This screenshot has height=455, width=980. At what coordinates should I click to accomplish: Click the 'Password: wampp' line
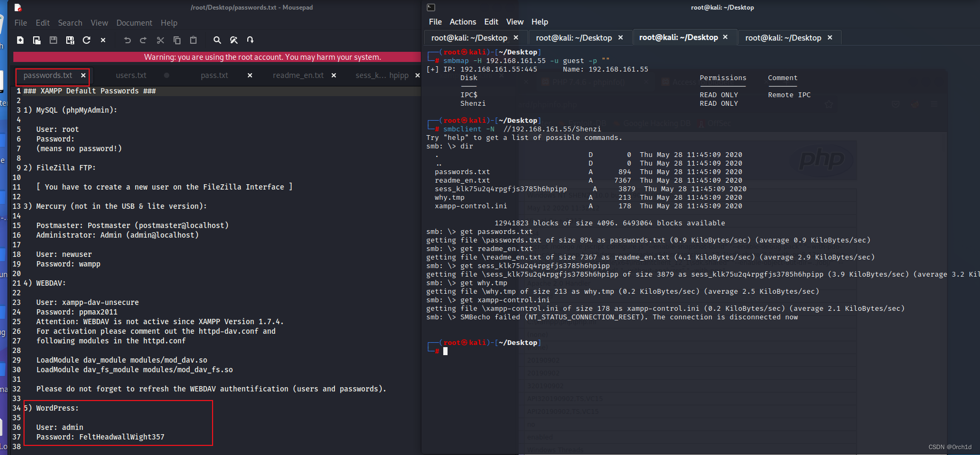68,264
